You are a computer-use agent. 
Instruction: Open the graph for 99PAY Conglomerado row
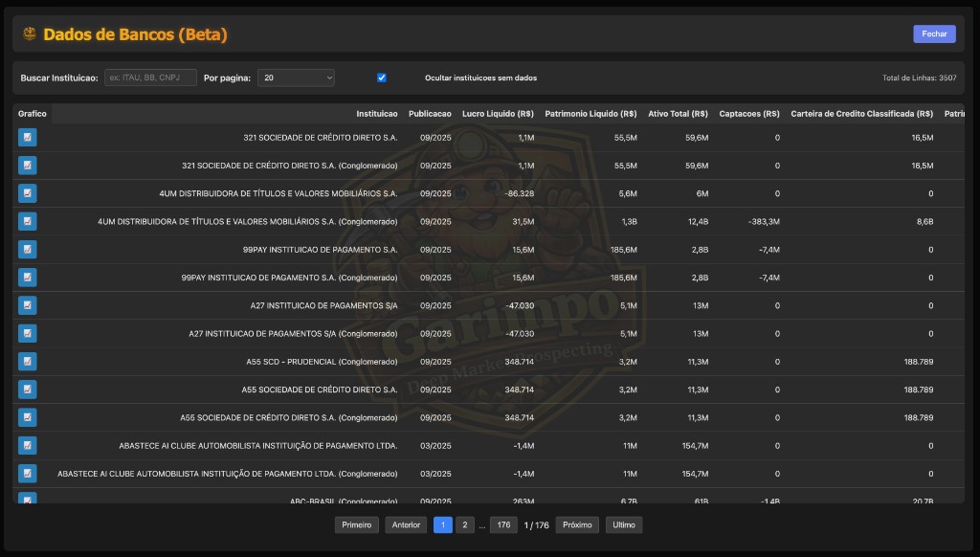tap(27, 277)
